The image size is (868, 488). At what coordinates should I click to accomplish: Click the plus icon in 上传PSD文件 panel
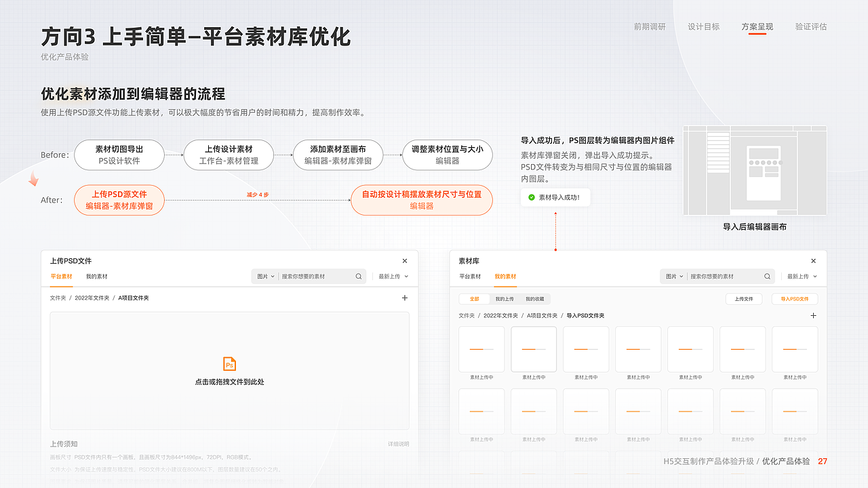pyautogui.click(x=405, y=298)
